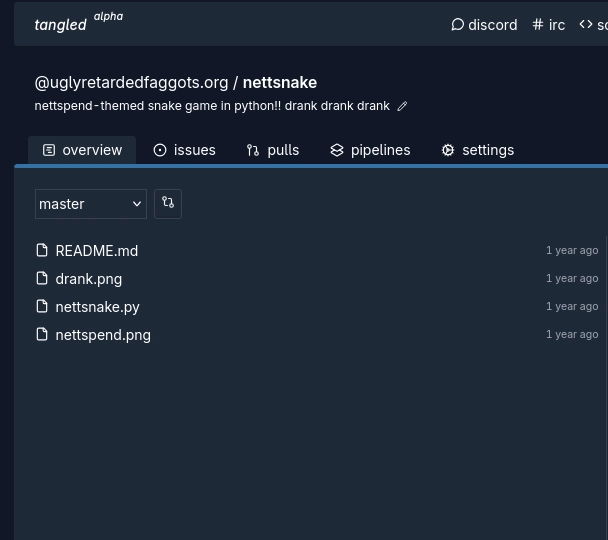Click the pencil icon to edit the description

[x=402, y=106]
